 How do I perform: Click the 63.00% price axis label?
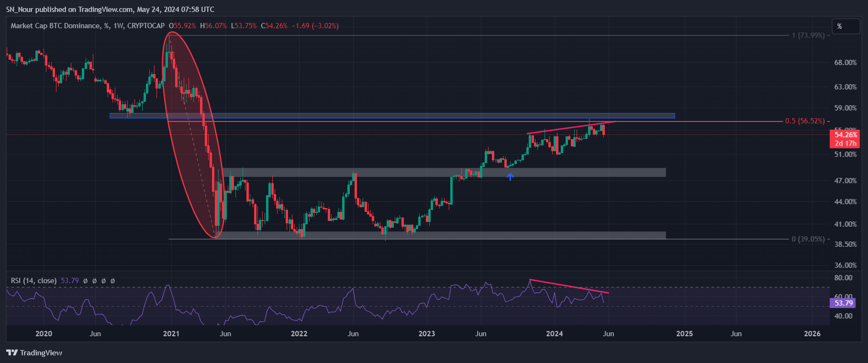coord(846,87)
